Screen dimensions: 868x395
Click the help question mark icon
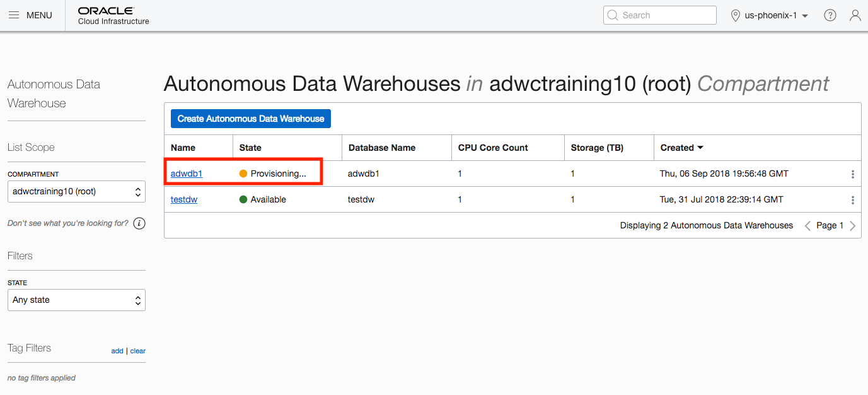click(x=830, y=15)
